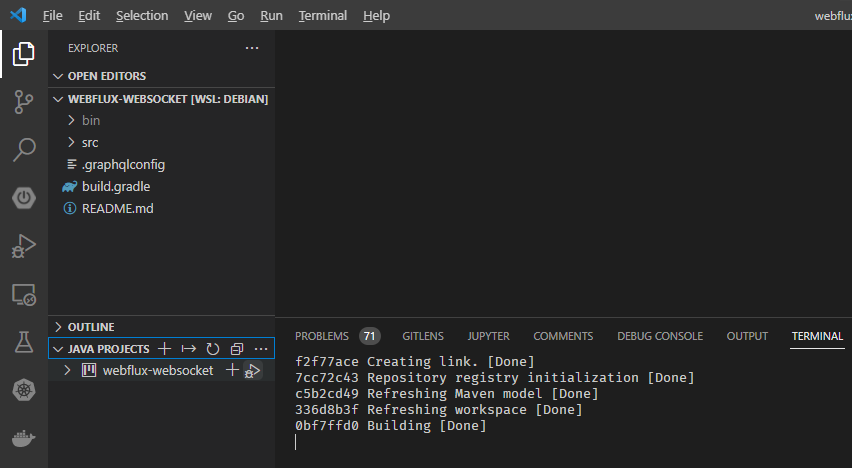The height and width of the screenshot is (468, 852).
Task: Expand the Outline section
Action: click(x=58, y=327)
